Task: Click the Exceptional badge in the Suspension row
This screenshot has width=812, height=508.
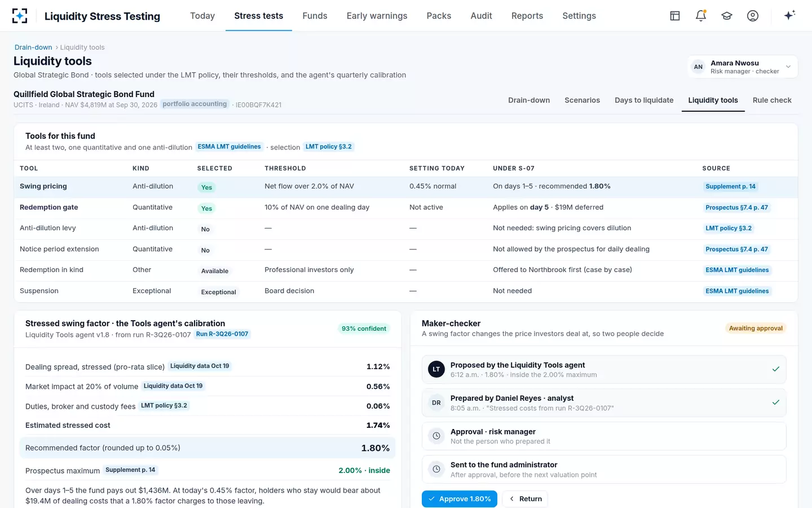Action: [218, 292]
